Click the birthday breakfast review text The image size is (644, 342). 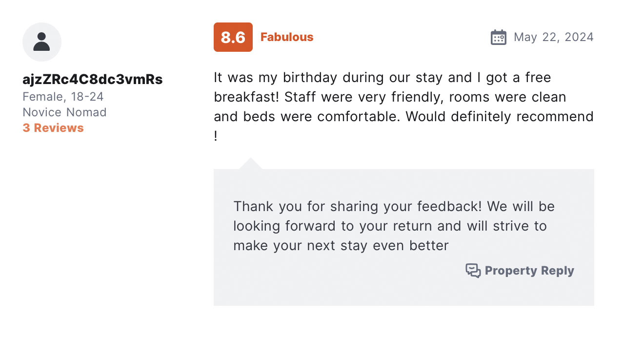403,107
